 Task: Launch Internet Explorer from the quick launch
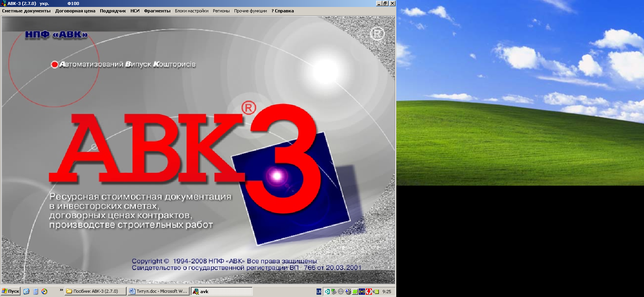tap(26, 292)
